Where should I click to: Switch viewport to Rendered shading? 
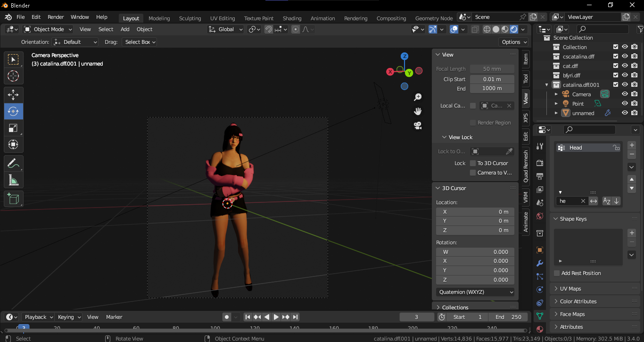click(x=514, y=29)
